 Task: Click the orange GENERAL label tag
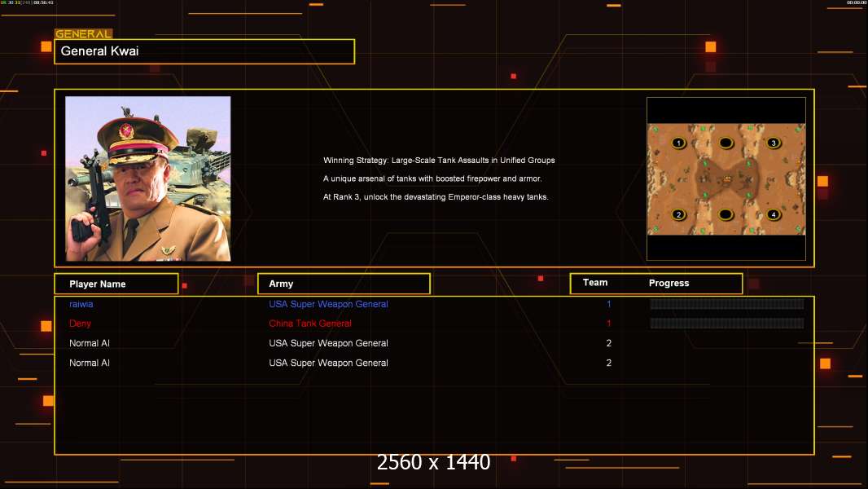point(84,33)
